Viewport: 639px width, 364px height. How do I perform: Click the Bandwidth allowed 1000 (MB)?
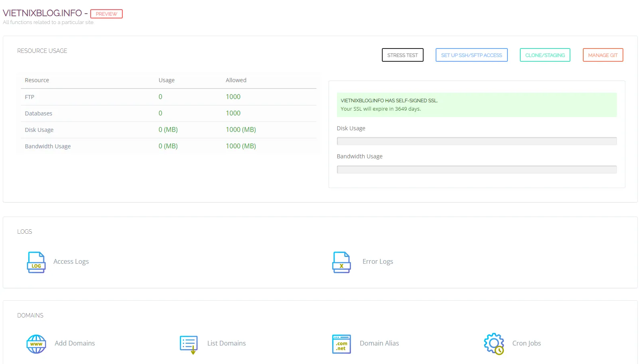click(x=241, y=146)
